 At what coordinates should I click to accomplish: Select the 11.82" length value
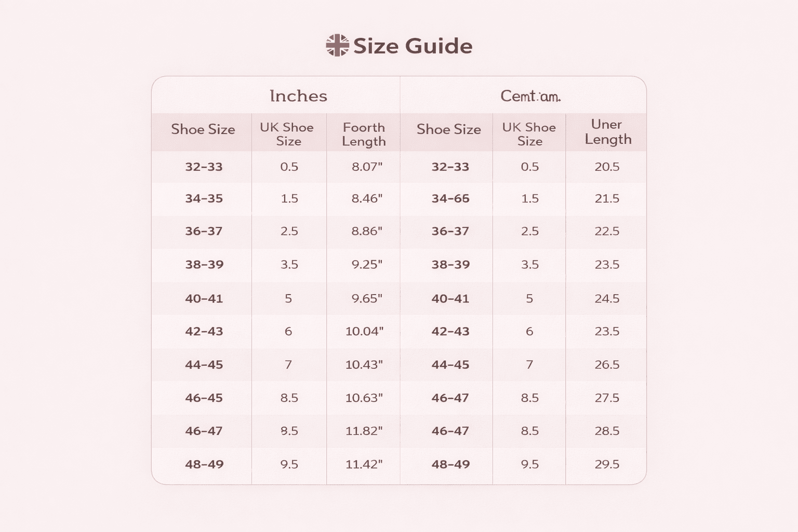pyautogui.click(x=364, y=431)
